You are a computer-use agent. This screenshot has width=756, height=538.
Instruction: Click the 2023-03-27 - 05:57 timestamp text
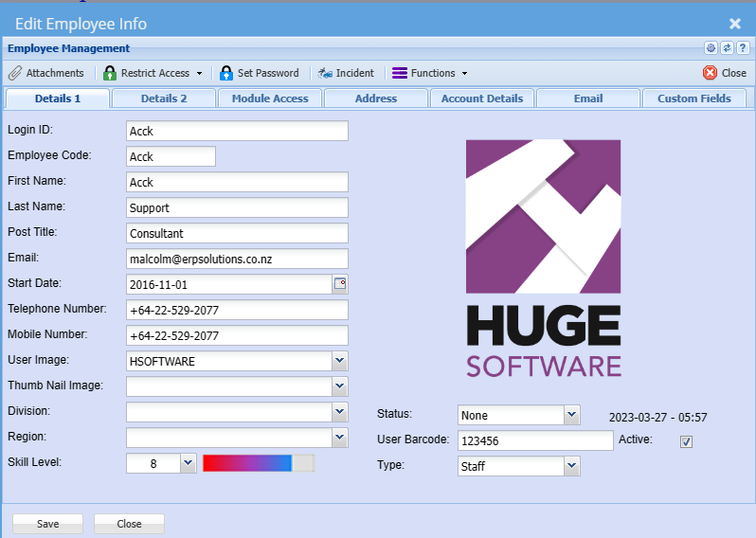pyautogui.click(x=657, y=418)
